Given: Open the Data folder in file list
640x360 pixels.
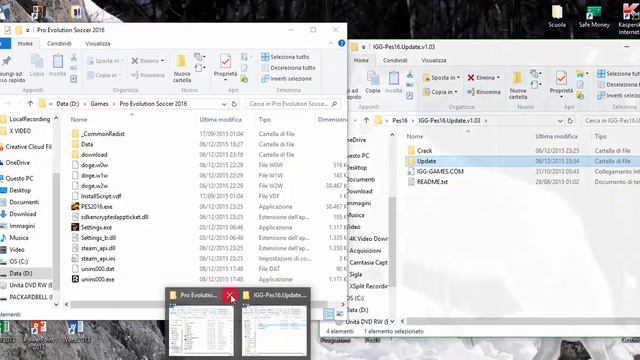Looking at the screenshot, I should [x=87, y=144].
